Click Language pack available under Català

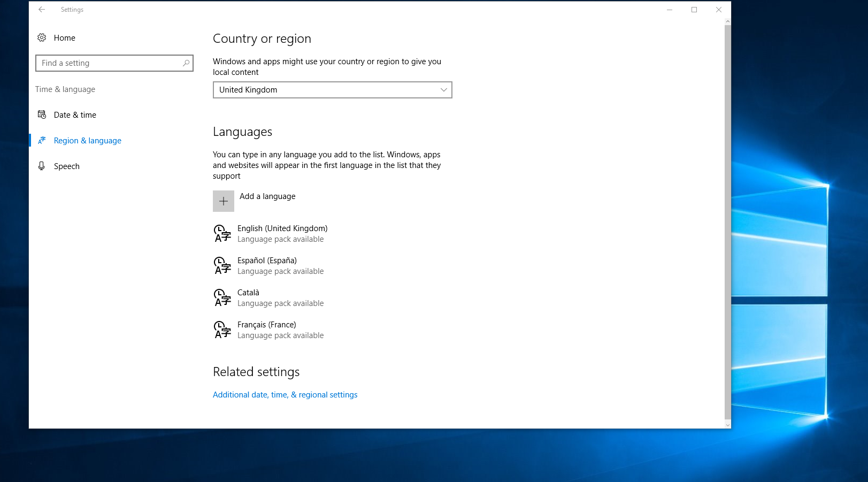click(x=281, y=303)
